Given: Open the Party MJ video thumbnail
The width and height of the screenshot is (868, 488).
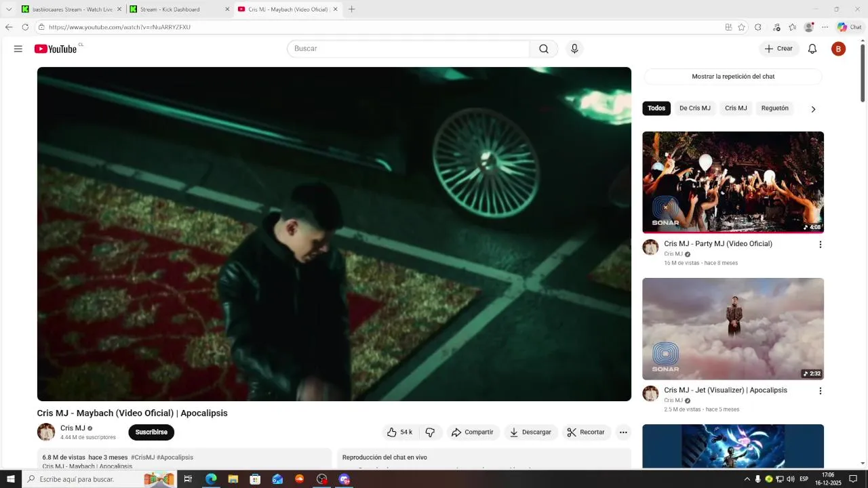Looking at the screenshot, I should click(733, 182).
